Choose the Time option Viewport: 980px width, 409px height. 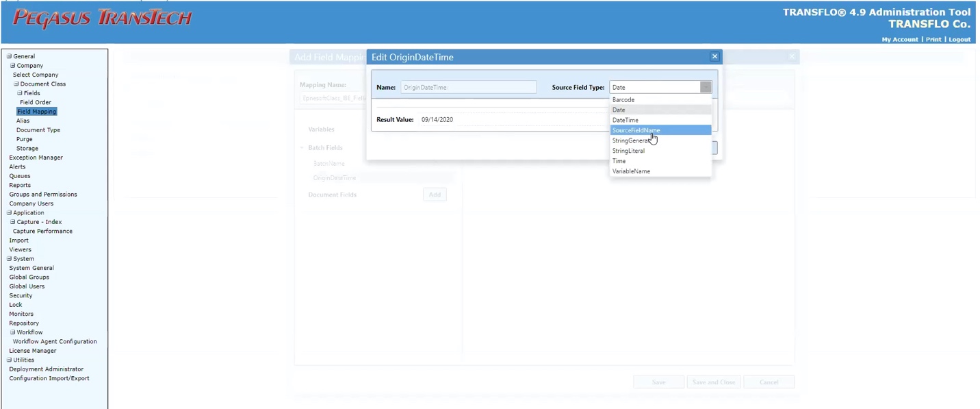point(660,161)
